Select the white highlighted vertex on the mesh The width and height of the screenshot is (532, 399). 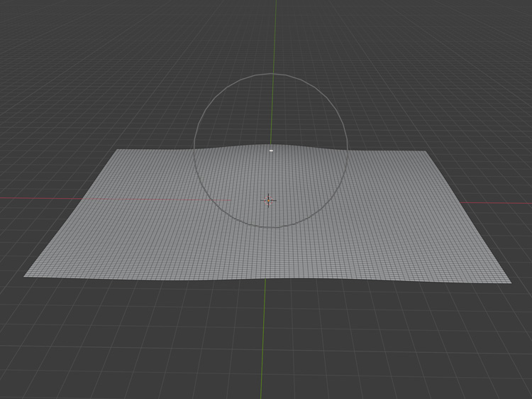coord(271,151)
